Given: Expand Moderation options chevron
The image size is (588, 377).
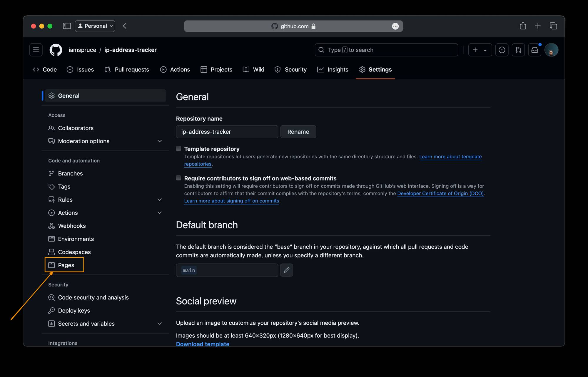Looking at the screenshot, I should coord(160,141).
